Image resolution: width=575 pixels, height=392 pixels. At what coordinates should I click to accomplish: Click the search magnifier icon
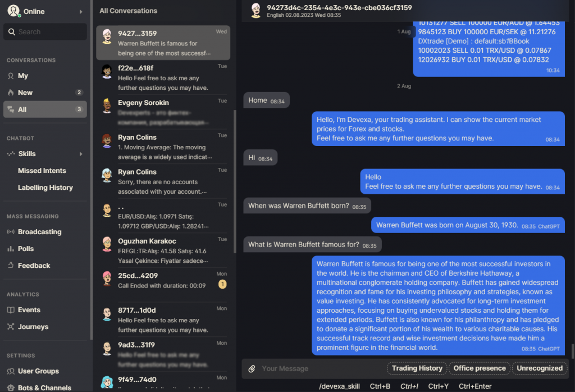point(12,32)
